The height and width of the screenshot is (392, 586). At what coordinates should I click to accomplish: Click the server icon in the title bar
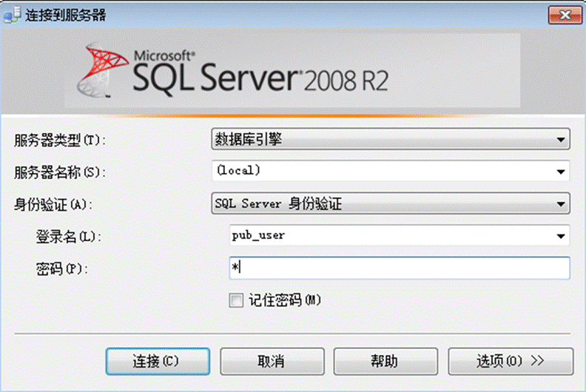[12, 15]
